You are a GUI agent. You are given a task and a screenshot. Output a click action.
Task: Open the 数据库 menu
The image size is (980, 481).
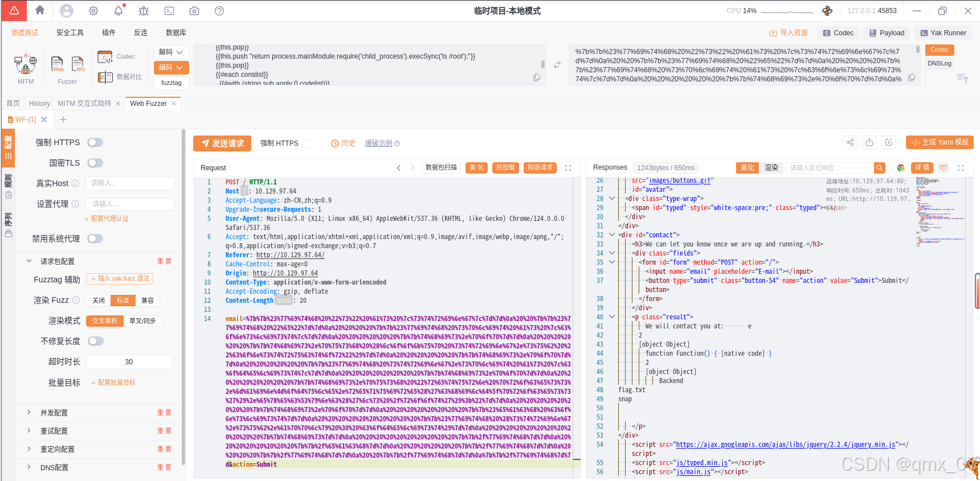coord(176,33)
